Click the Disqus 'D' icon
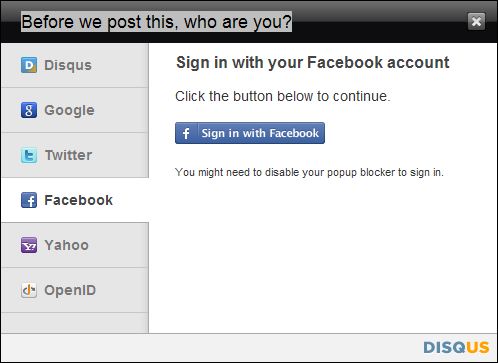 [x=29, y=65]
